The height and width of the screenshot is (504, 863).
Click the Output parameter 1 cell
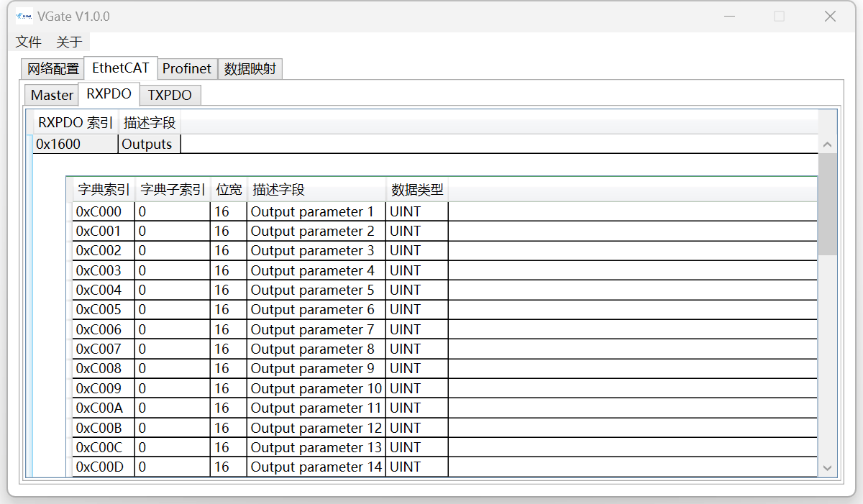316,211
